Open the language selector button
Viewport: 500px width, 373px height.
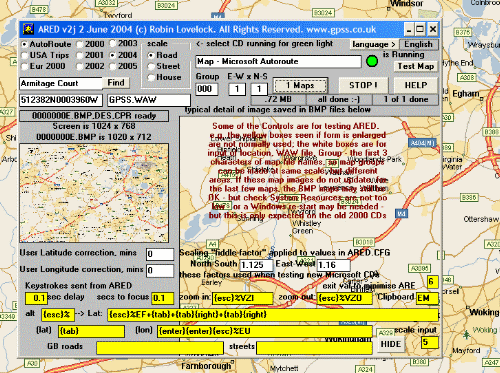click(x=374, y=44)
